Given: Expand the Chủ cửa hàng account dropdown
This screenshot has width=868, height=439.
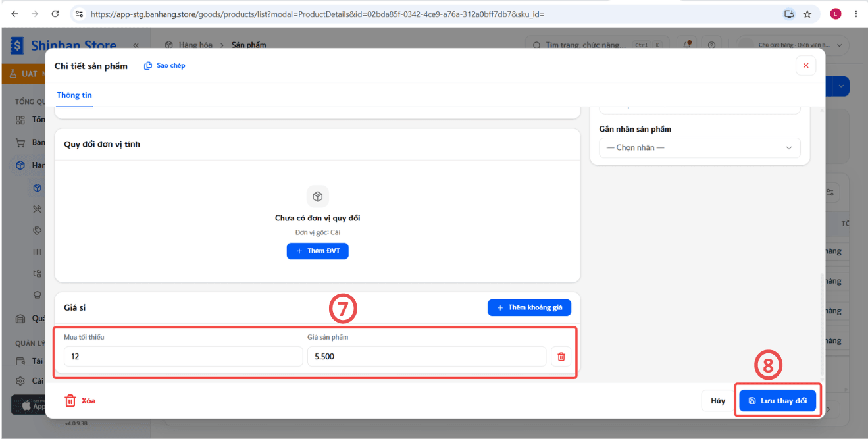Looking at the screenshot, I should coord(793,45).
